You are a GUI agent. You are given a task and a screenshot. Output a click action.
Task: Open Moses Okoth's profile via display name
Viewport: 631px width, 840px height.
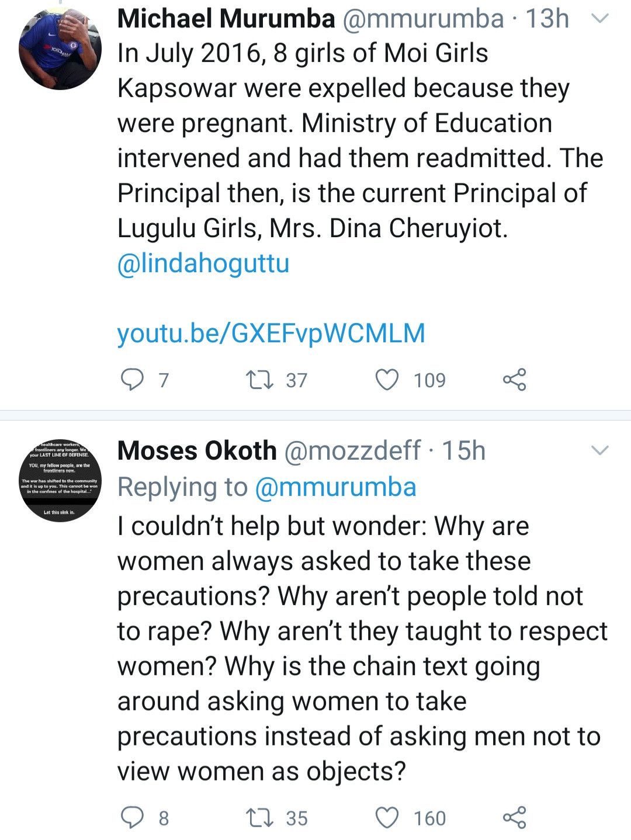(x=197, y=450)
